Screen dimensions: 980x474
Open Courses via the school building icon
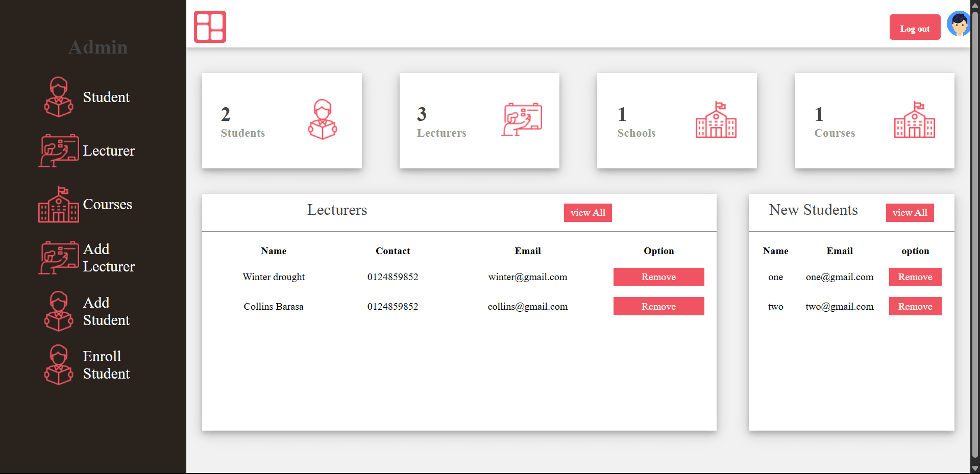pos(59,204)
